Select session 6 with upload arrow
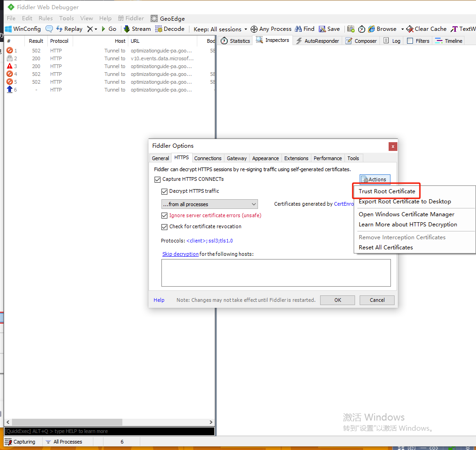Image resolution: width=476 pixels, height=450 pixels. click(110, 90)
